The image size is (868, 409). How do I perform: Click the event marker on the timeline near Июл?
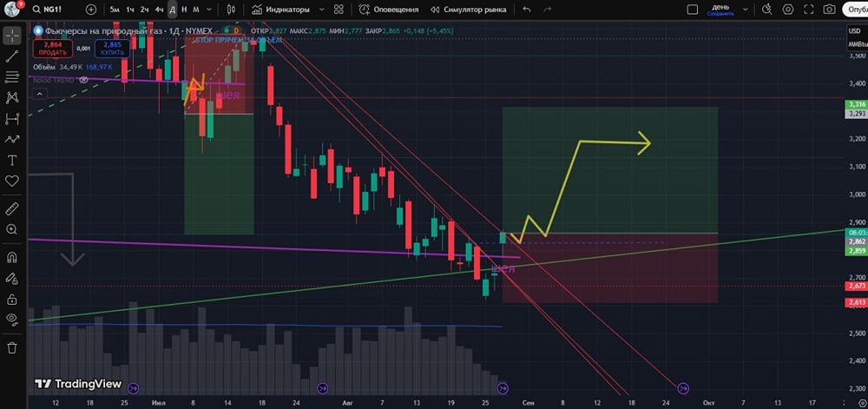[134, 388]
